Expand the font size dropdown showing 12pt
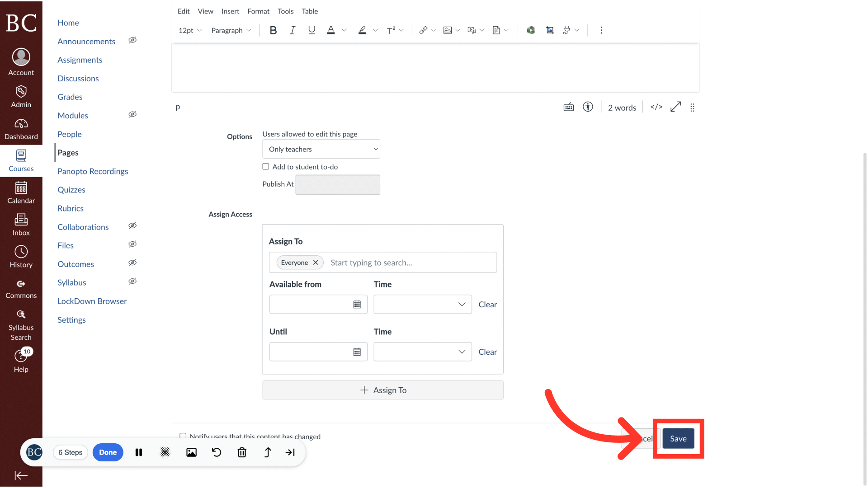The width and height of the screenshot is (868, 488). [x=189, y=30]
